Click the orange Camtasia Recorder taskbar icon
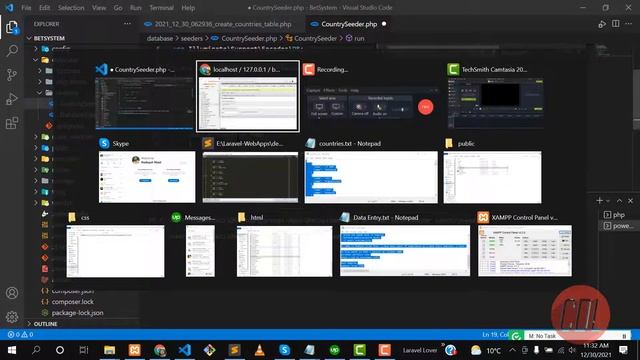The width and height of the screenshot is (640, 360). 384,350
